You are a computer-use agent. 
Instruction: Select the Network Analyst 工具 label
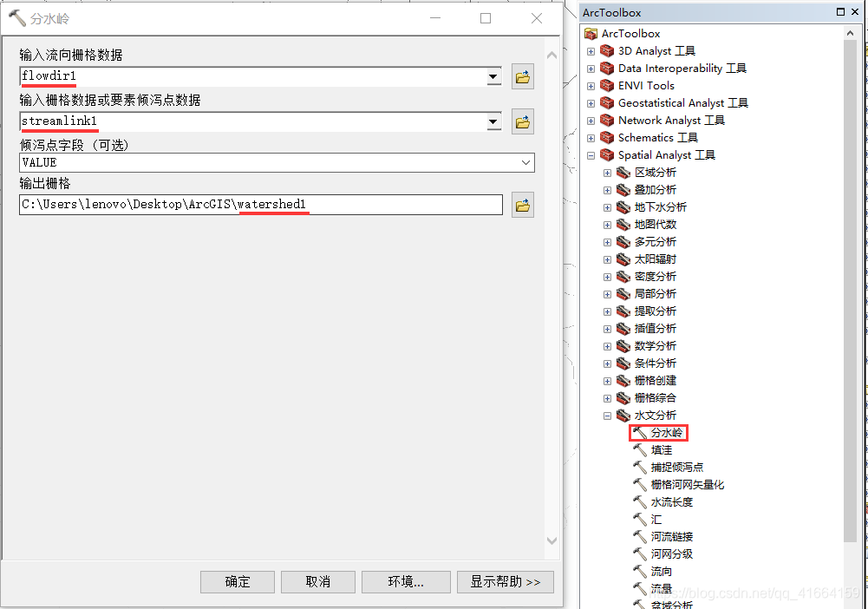coord(671,120)
